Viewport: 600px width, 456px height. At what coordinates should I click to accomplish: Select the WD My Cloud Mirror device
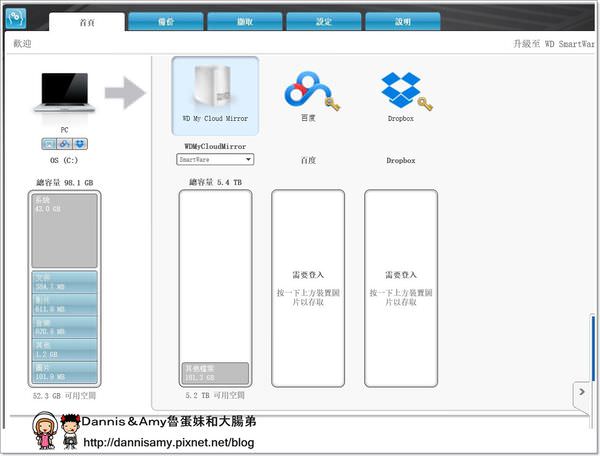(x=215, y=96)
